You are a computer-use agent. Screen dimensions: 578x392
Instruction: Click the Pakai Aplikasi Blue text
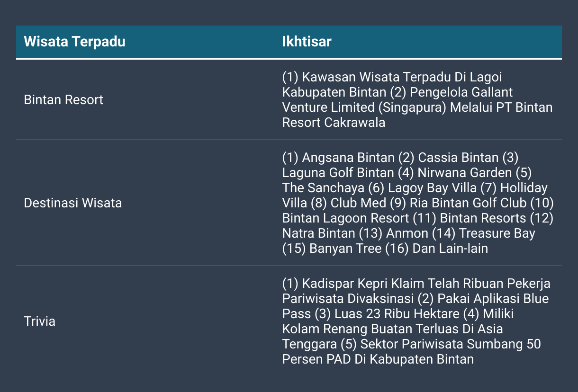(x=493, y=299)
